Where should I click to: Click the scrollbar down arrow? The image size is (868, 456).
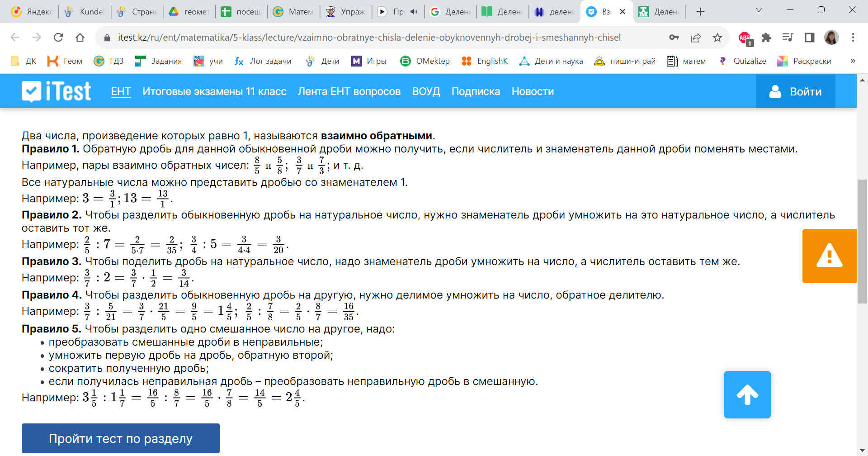862,451
